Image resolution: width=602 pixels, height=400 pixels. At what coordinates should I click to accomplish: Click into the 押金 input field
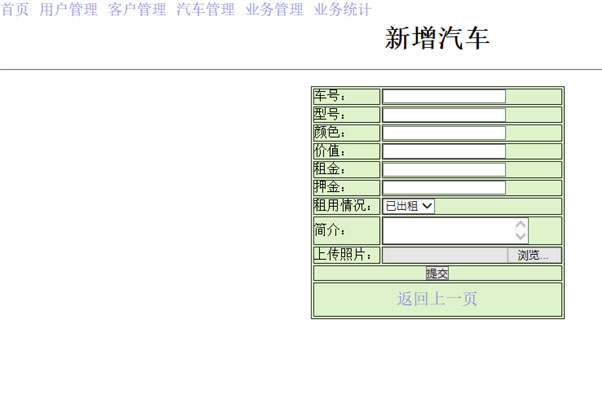tap(444, 187)
